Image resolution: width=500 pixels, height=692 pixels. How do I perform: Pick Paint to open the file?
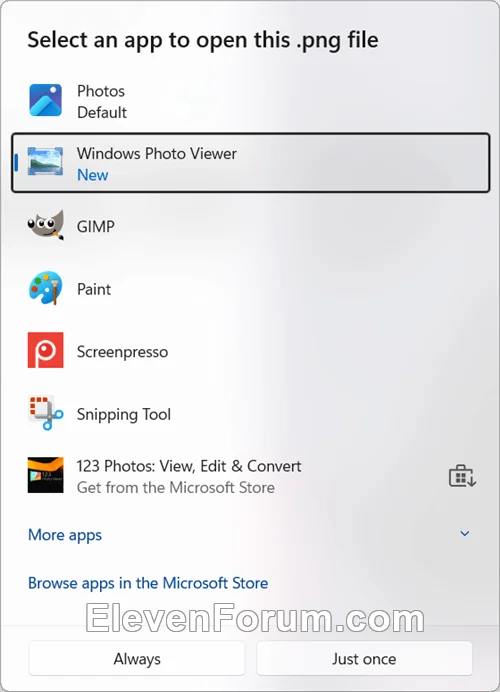pos(250,289)
